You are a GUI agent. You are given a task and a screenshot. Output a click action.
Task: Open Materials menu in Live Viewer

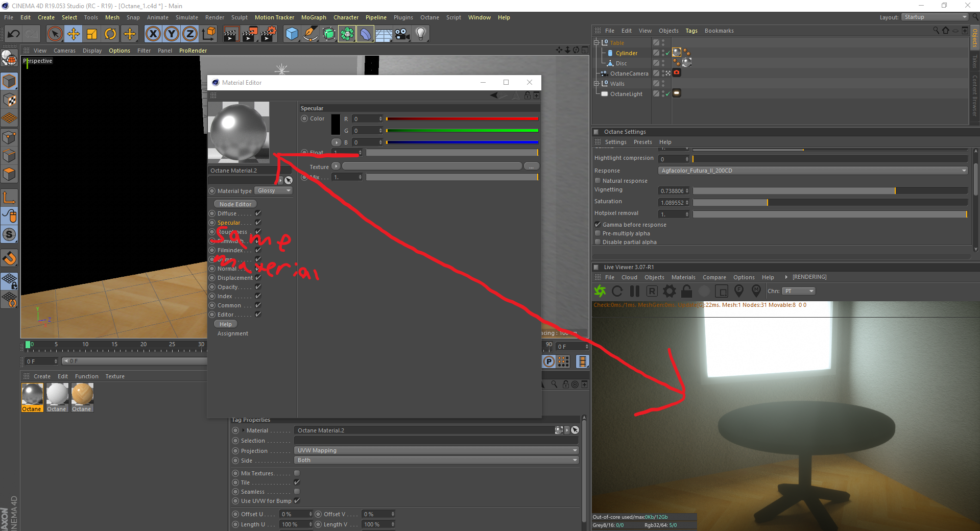click(x=683, y=277)
